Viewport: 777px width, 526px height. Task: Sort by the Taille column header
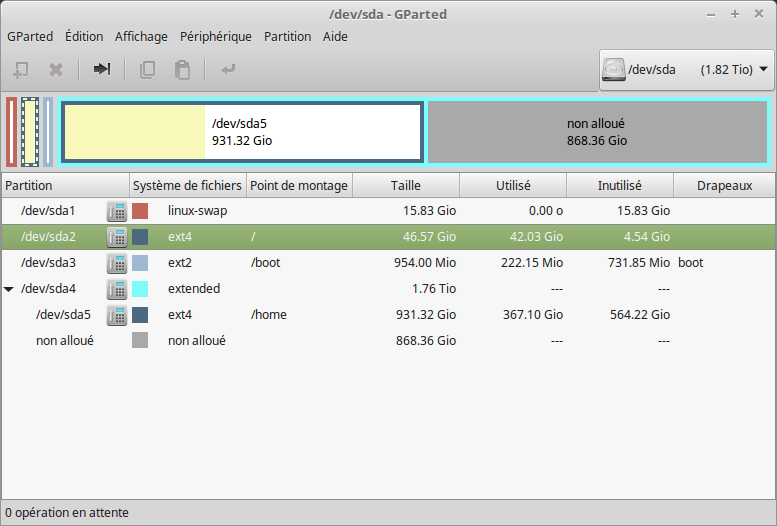tap(406, 185)
